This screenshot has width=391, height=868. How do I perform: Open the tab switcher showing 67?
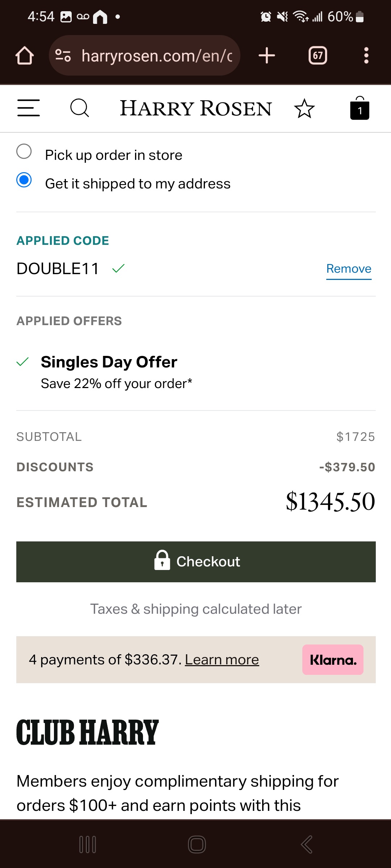pyautogui.click(x=318, y=56)
